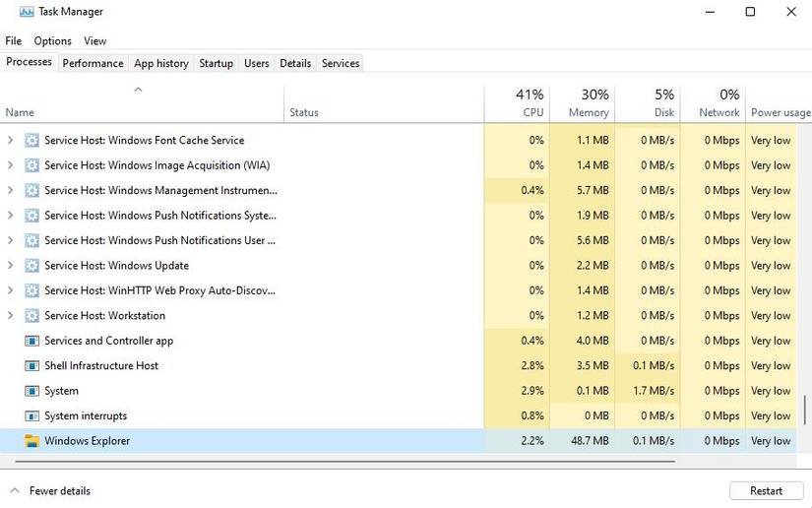This screenshot has width=812, height=508.
Task: Collapse view using Fewer details chevron
Action: pyautogui.click(x=14, y=490)
